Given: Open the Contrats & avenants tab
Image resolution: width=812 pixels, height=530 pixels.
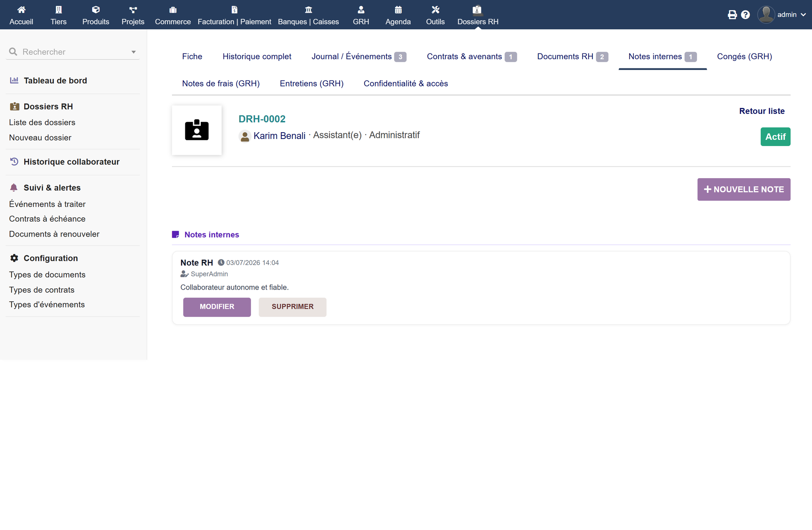Looking at the screenshot, I should click(472, 56).
